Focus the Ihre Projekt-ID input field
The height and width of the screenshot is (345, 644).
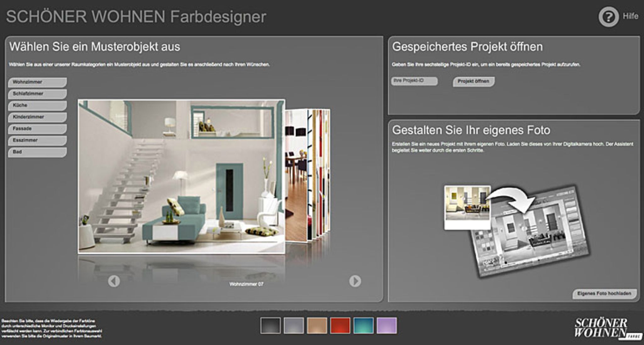414,81
